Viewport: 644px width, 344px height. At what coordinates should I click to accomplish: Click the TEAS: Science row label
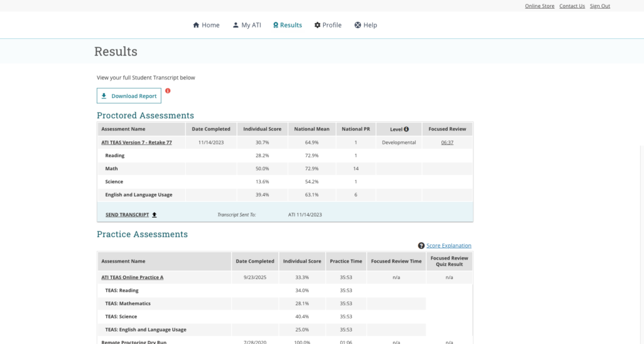121,316
